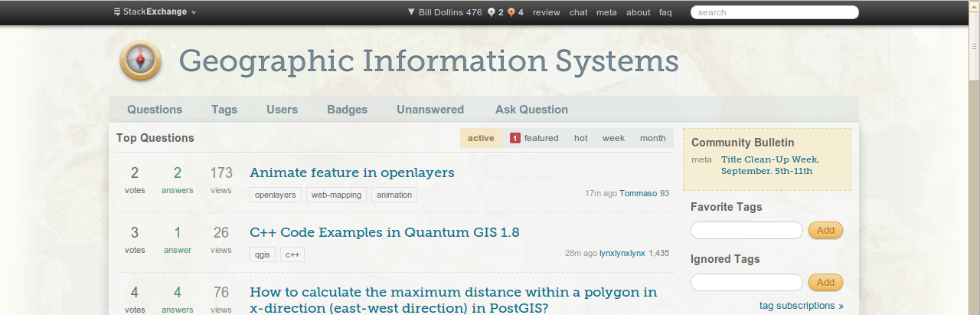Click the 17m ago timestamp
Screen dimensions: 980x315
click(601, 193)
